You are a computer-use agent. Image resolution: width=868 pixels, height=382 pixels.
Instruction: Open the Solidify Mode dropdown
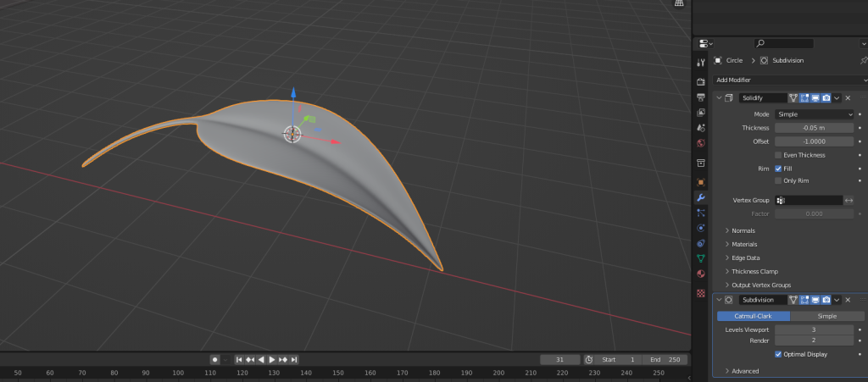[815, 114]
